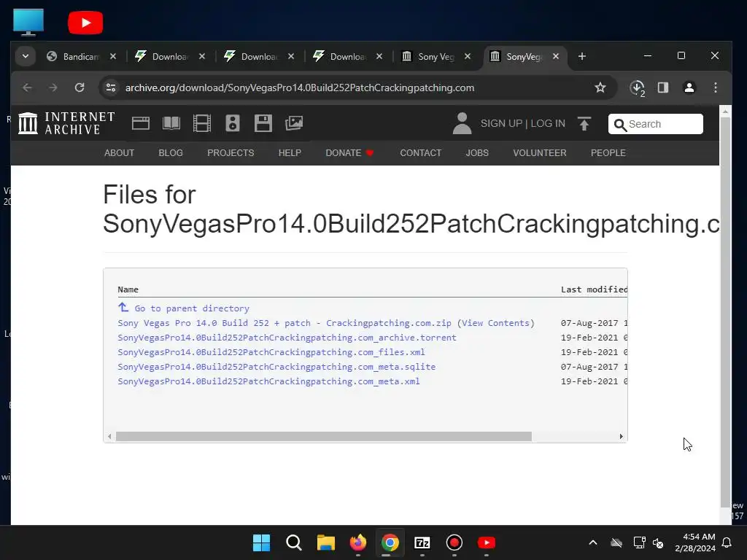The height and width of the screenshot is (560, 747).
Task: Click the magnifier icon in archive search box
Action: 620,125
